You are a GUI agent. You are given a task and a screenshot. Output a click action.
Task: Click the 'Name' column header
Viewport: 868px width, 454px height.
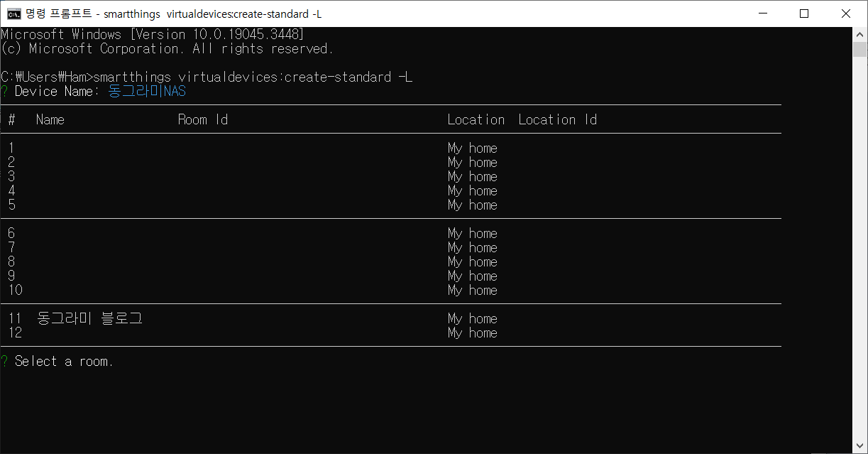pyautogui.click(x=50, y=119)
